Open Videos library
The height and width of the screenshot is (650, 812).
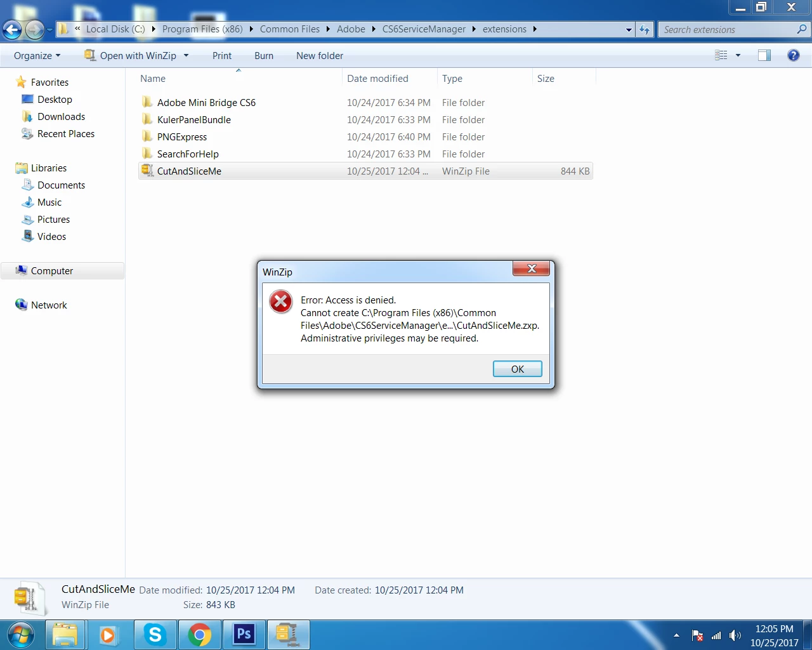coord(51,236)
